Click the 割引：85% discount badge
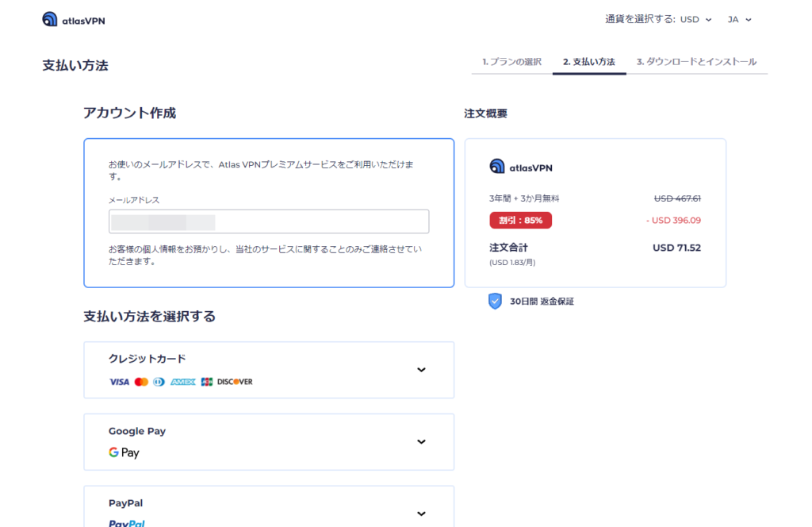Viewport: 812px width, 527px height. (x=520, y=220)
